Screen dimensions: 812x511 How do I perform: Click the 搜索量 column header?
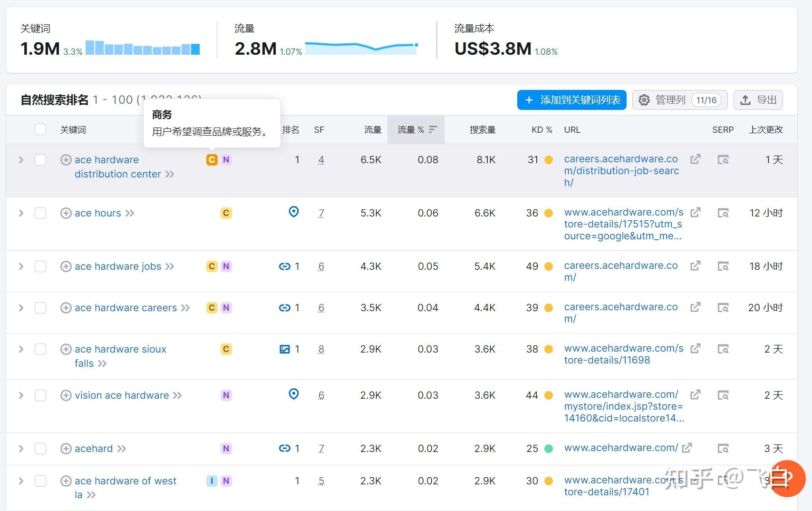click(482, 129)
